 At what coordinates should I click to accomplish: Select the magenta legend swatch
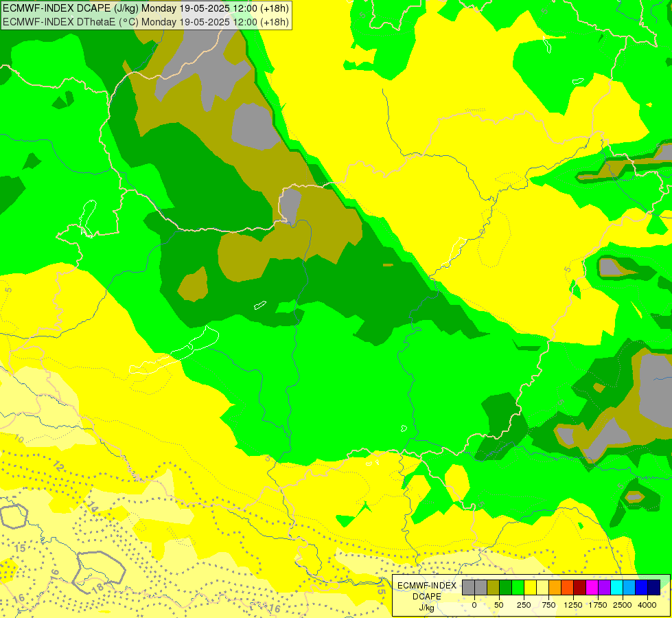point(592,588)
